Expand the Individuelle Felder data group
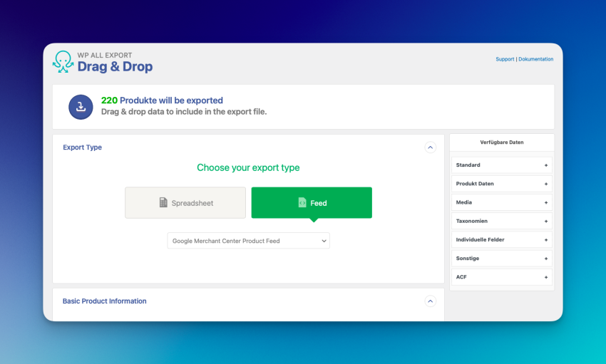This screenshot has height=364, width=606. pyautogui.click(x=501, y=240)
